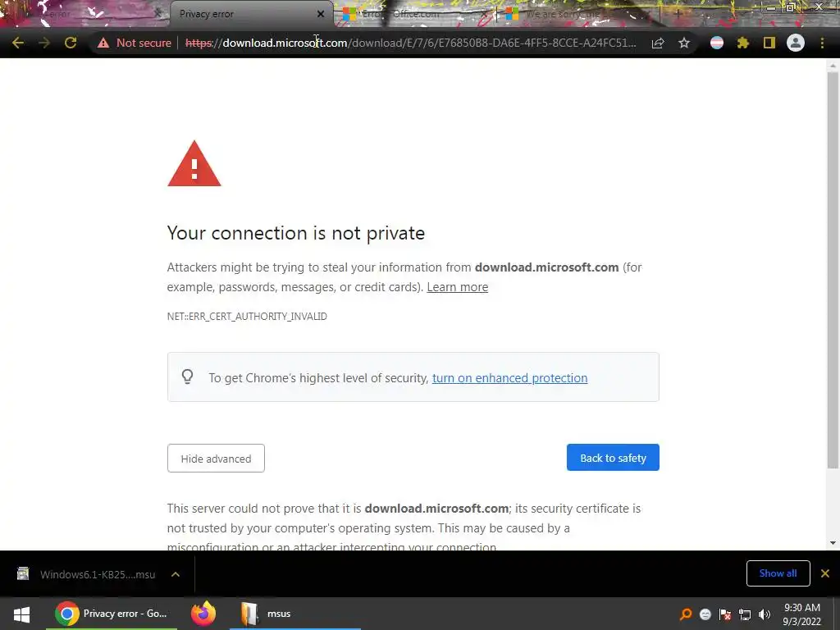840x630 pixels.
Task: Click the page scroll up arrow
Action: pos(833,66)
